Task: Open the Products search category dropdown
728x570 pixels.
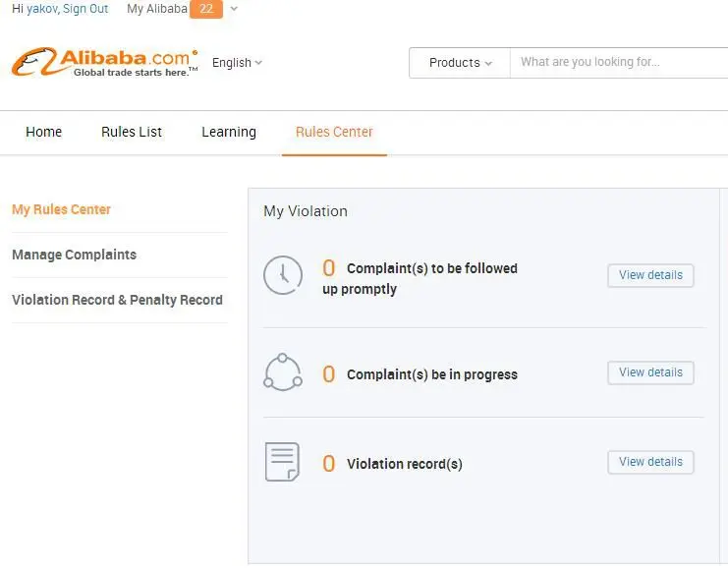Action: tap(460, 63)
